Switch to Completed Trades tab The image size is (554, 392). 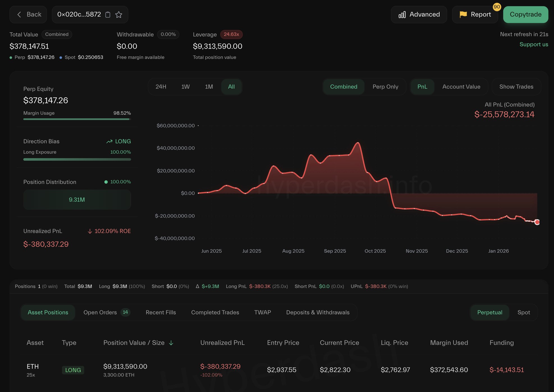[215, 312]
